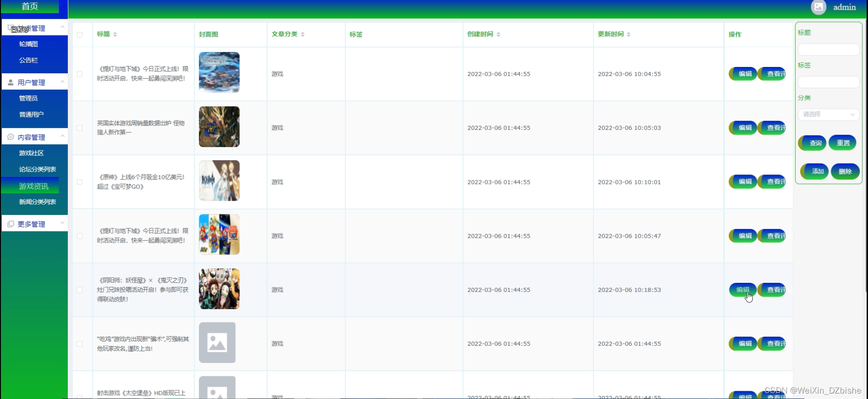Click the 游戏 category cell in the 《原神》 row
The width and height of the screenshot is (868, 399).
click(x=277, y=182)
